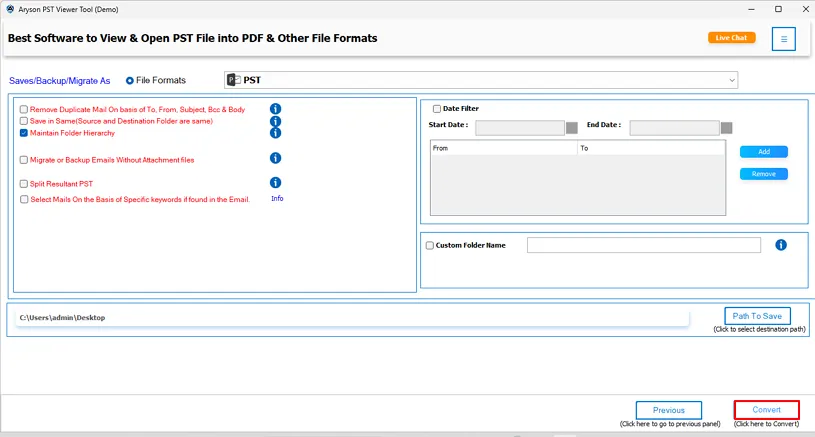Enable Split Resultant PST checkbox
Image resolution: width=815 pixels, height=437 pixels.
(24, 184)
